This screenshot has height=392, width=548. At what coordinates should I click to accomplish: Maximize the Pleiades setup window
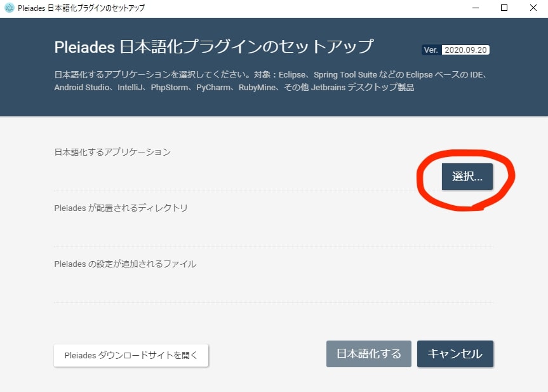[504, 8]
